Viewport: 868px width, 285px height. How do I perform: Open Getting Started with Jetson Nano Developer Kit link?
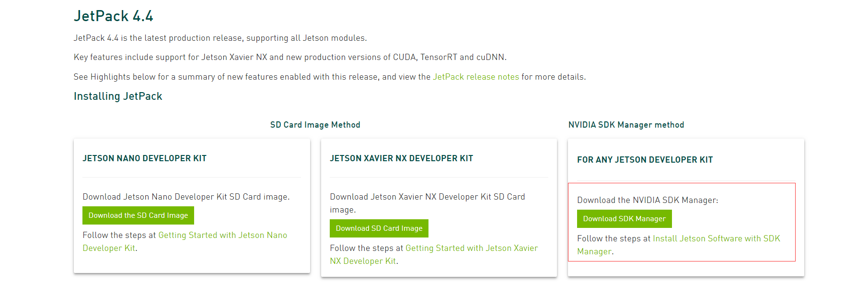tap(185, 241)
